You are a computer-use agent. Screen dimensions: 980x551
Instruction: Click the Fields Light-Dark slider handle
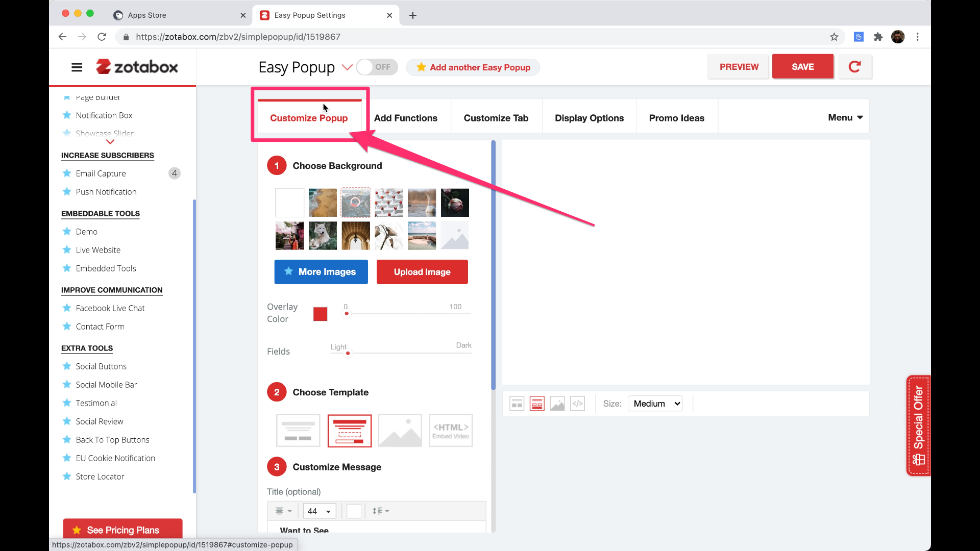[348, 353]
